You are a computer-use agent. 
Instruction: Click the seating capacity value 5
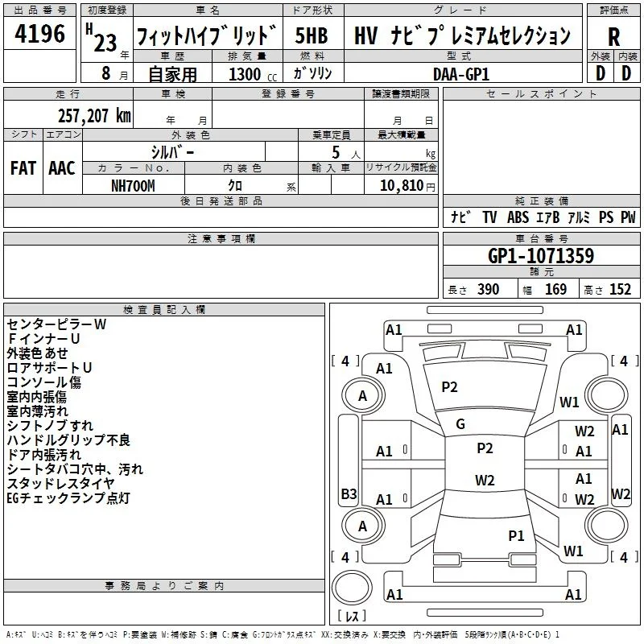coord(336,152)
